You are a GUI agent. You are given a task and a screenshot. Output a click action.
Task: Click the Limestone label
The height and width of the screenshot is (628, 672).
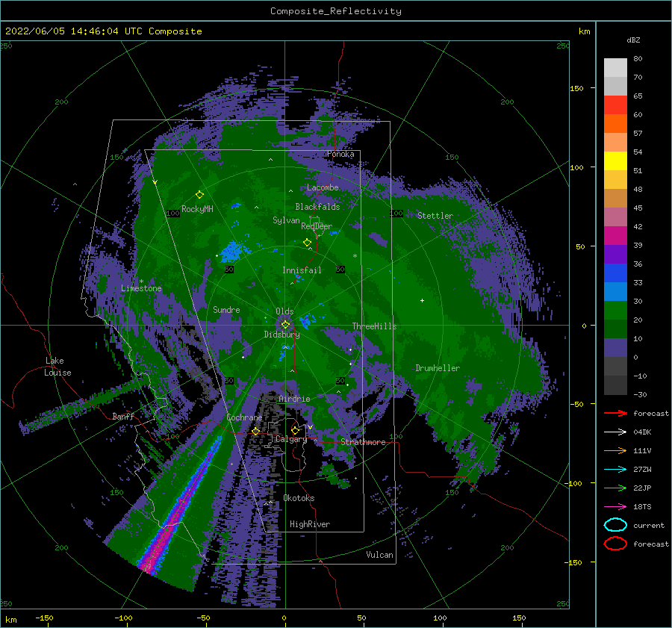(x=141, y=288)
